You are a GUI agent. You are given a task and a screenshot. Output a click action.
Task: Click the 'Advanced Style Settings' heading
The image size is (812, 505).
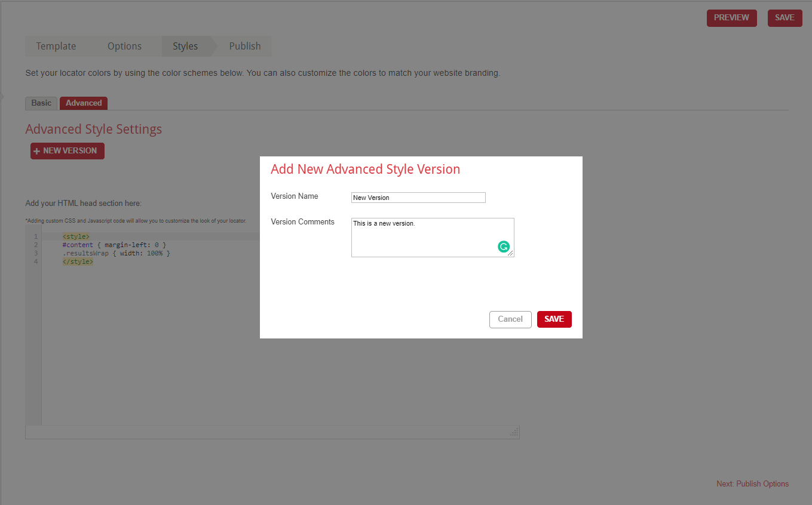tap(94, 130)
